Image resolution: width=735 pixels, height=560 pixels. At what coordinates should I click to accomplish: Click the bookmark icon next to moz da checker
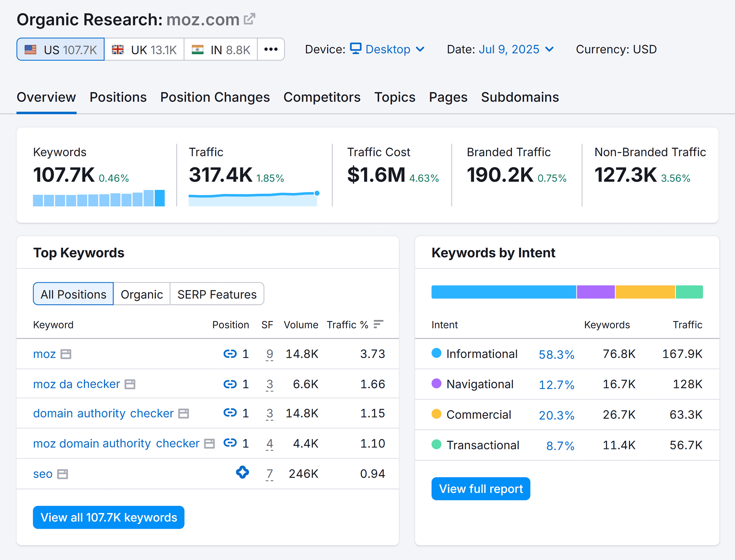click(x=130, y=384)
